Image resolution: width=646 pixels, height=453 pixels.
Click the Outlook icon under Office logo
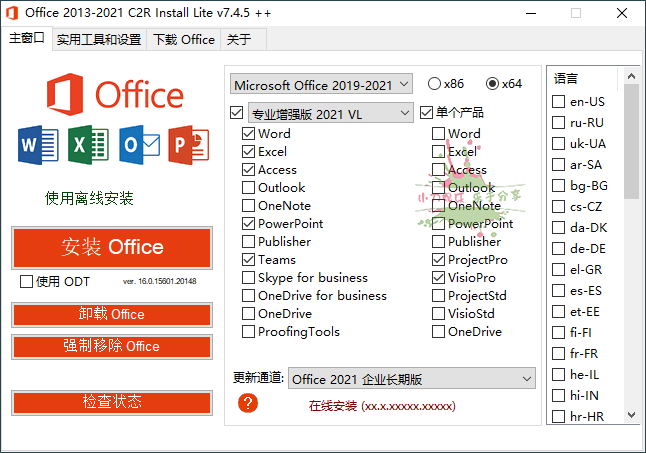(x=138, y=145)
